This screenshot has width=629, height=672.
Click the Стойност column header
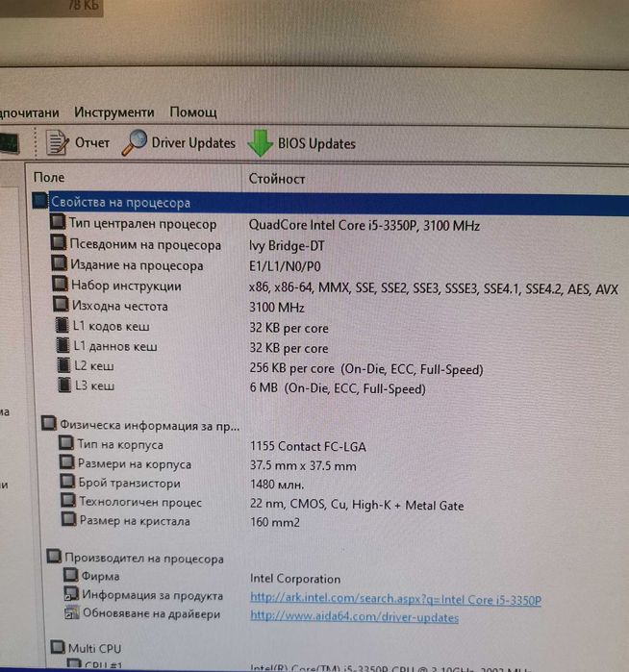[277, 179]
